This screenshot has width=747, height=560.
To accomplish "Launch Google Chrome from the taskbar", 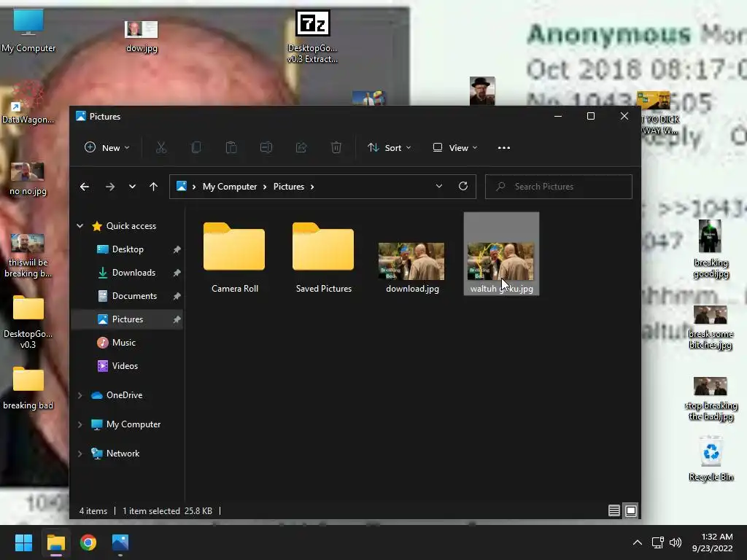I will click(88, 542).
